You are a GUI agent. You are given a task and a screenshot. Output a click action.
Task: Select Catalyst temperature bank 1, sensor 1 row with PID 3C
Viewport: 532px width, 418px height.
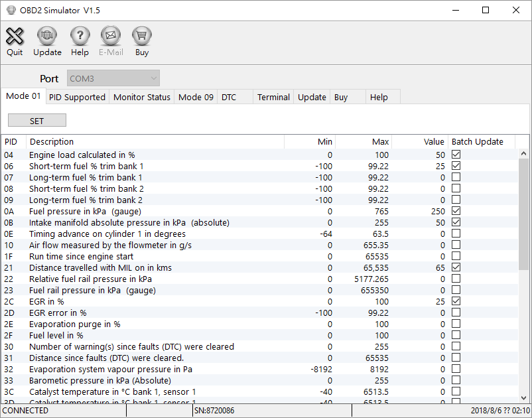pyautogui.click(x=260, y=392)
